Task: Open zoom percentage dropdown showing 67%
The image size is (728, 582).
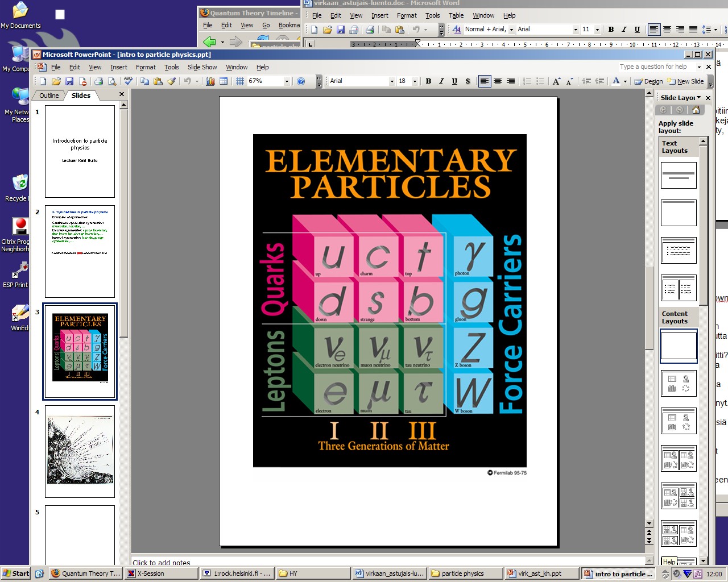Action: 287,81
